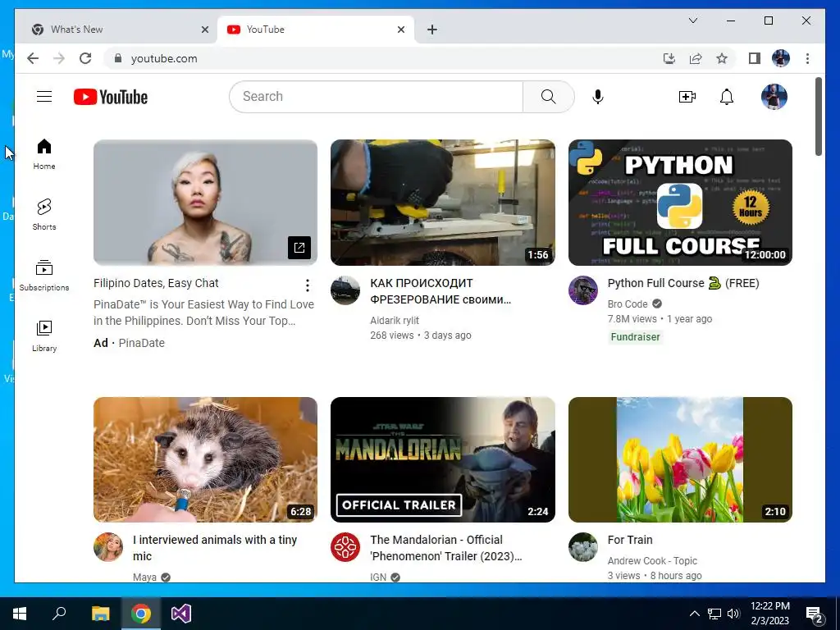840x630 pixels.
Task: Click the Andrew Cook channel avatar
Action: [583, 547]
